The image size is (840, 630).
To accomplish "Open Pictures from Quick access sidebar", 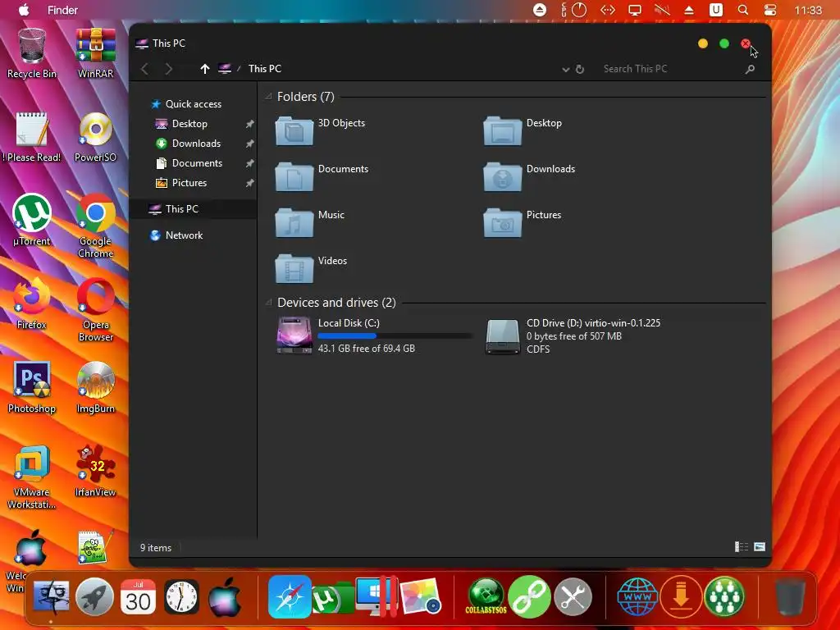I will tap(189, 183).
